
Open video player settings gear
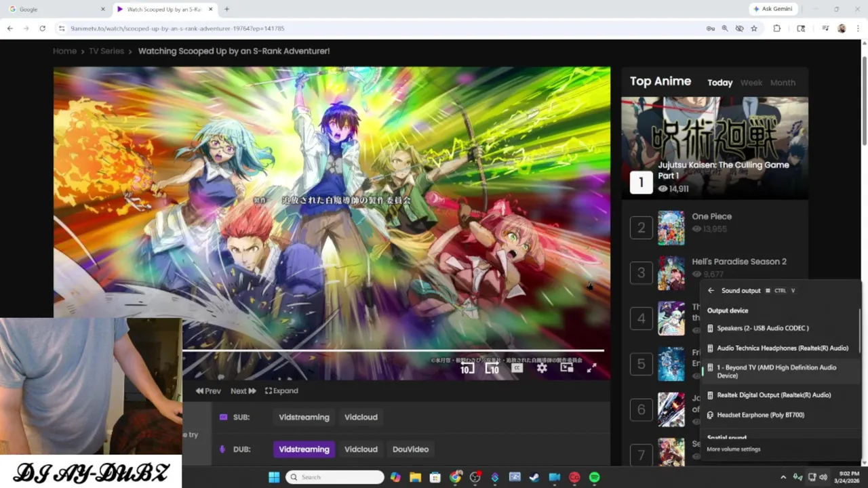coord(542,368)
